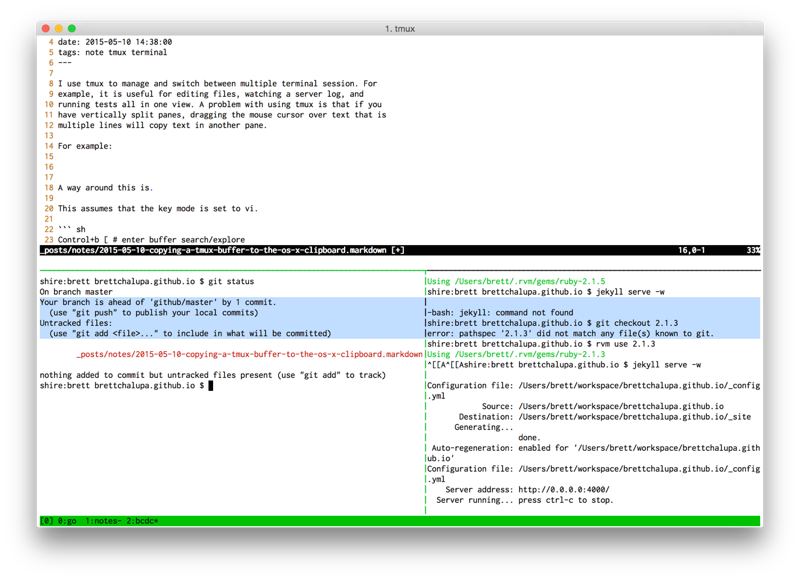Viewport: 800px width, 580px height.
Task: Click the 'Untracked files:' line
Action: [76, 323]
